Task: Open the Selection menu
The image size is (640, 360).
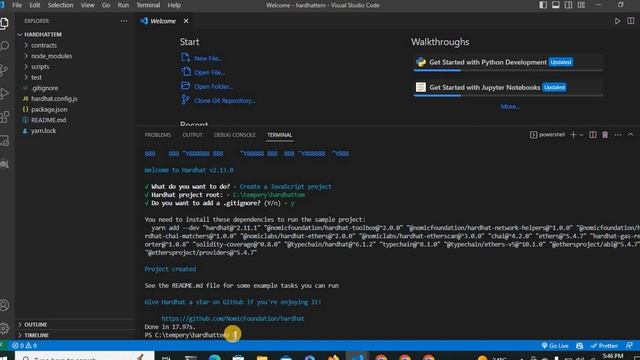Action: tap(60, 5)
